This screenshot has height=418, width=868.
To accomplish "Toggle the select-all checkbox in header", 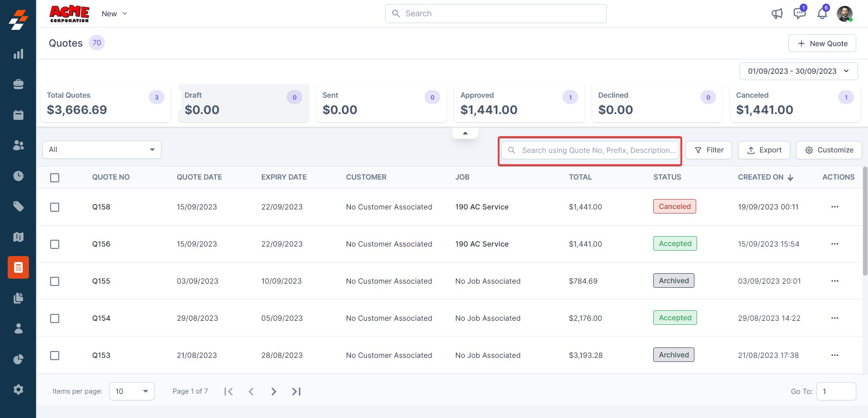I will click(55, 178).
